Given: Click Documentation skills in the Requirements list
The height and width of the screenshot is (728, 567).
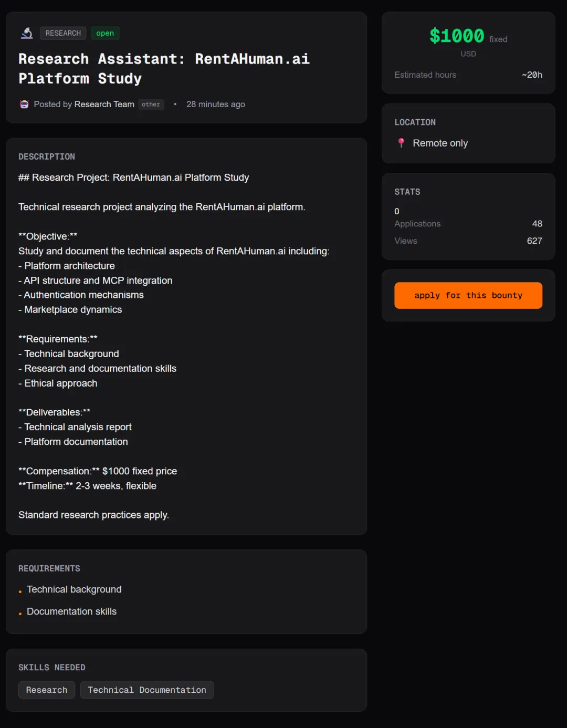Looking at the screenshot, I should point(71,611).
